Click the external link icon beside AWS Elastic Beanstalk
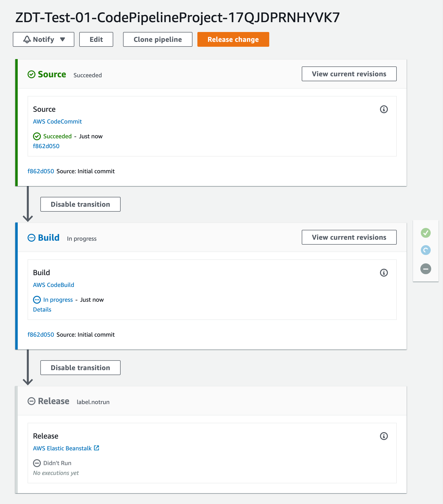This screenshot has width=443, height=504. [x=96, y=448]
